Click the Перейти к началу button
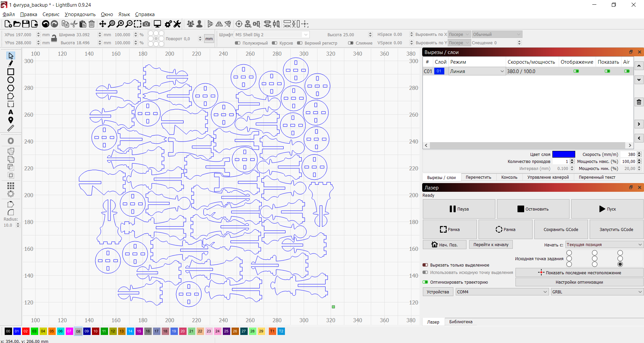The width and height of the screenshot is (644, 343). pos(491,245)
